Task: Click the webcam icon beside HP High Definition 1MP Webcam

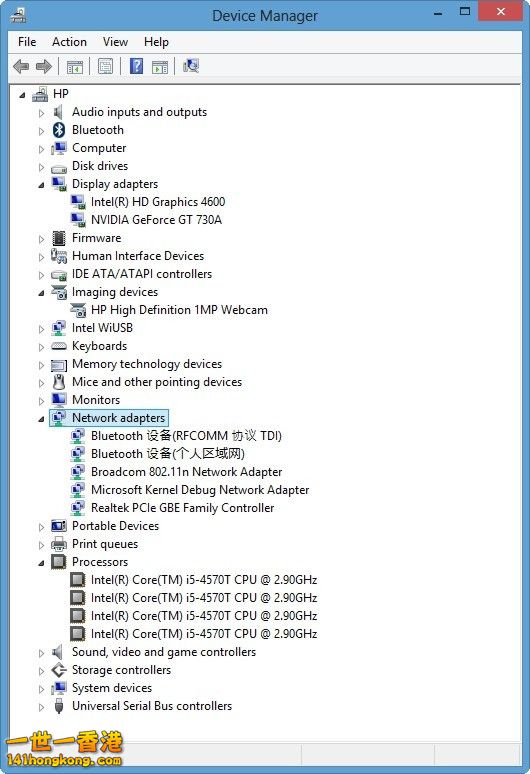Action: [78, 310]
